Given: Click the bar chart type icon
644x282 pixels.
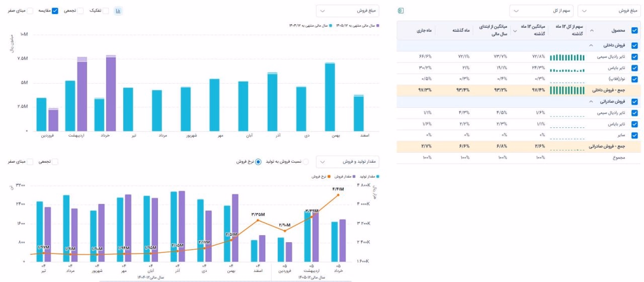Looking at the screenshot, I should point(118,11).
